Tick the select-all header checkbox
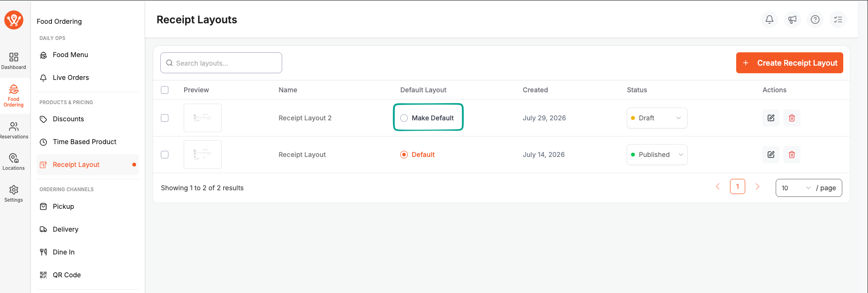Viewport: 868px width, 293px height. pyautogui.click(x=165, y=90)
